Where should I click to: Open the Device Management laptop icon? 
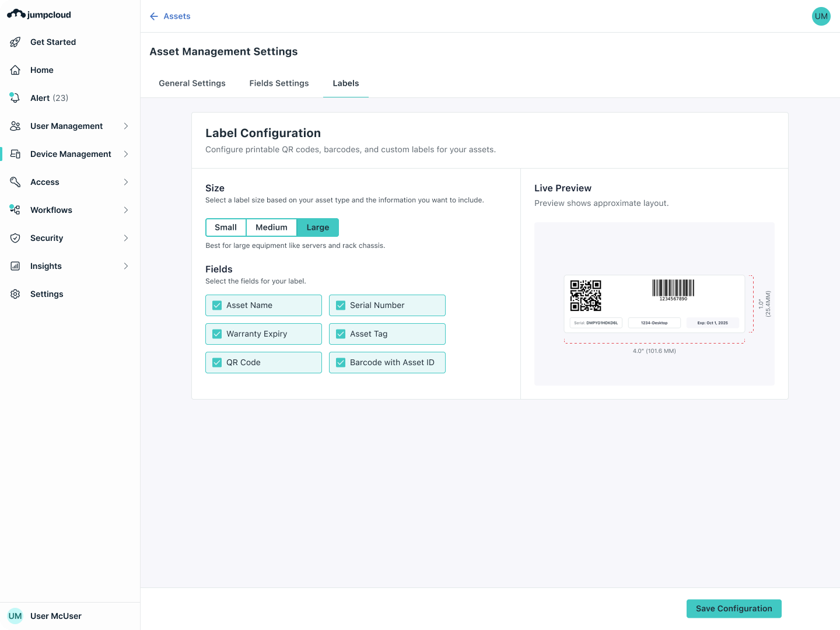pos(15,154)
